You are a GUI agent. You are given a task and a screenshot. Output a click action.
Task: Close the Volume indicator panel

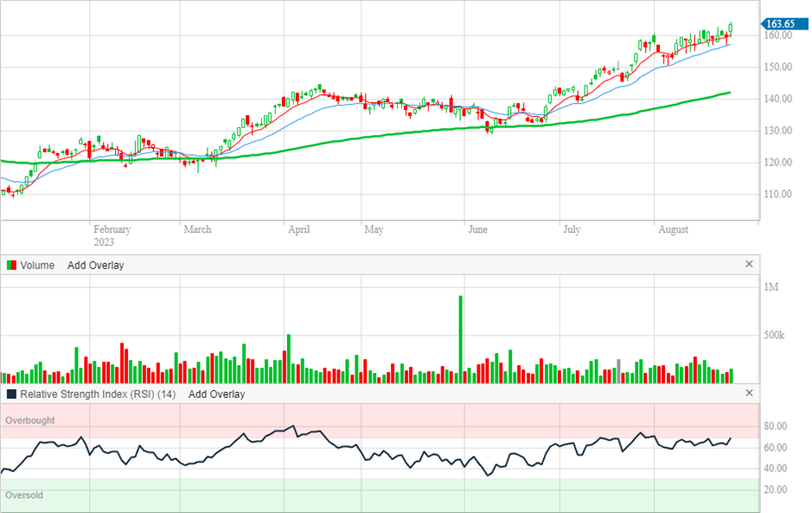(x=749, y=265)
